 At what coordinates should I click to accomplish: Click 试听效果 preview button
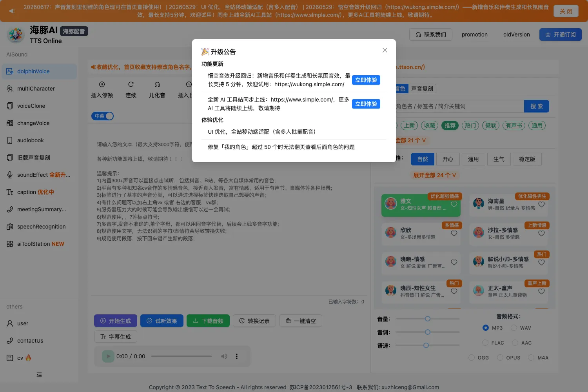[162, 321]
